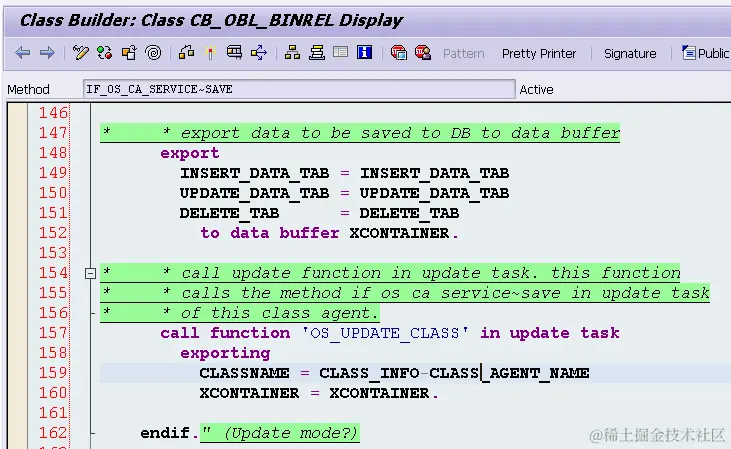This screenshot has width=731, height=449.
Task: Click the 'exporting' keyword on line 158
Action: 225,353
